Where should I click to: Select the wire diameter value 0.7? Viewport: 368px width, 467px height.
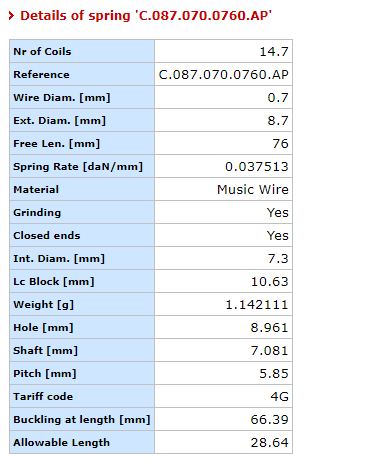coord(278,98)
